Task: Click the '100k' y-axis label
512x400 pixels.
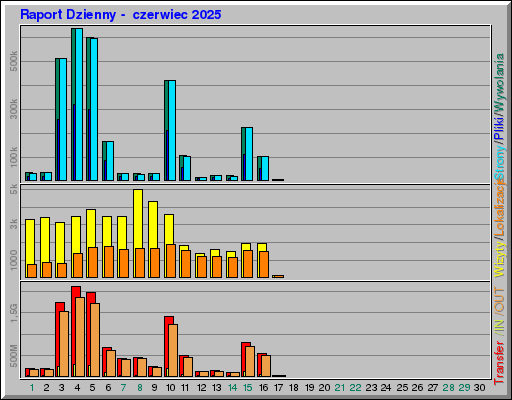Action: [13, 157]
